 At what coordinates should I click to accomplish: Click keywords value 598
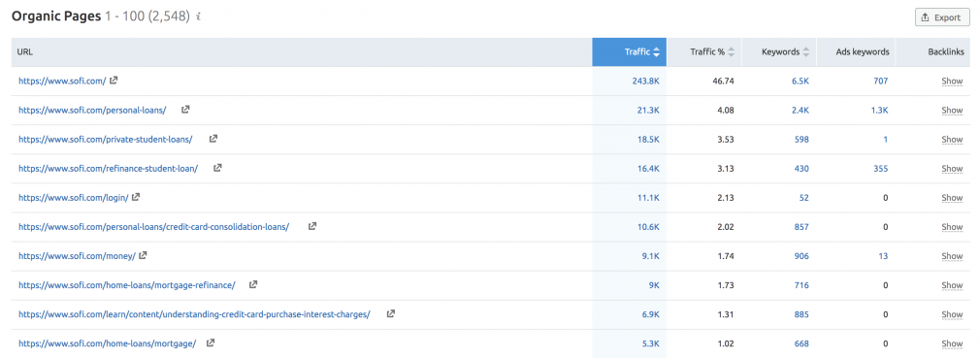[801, 140]
